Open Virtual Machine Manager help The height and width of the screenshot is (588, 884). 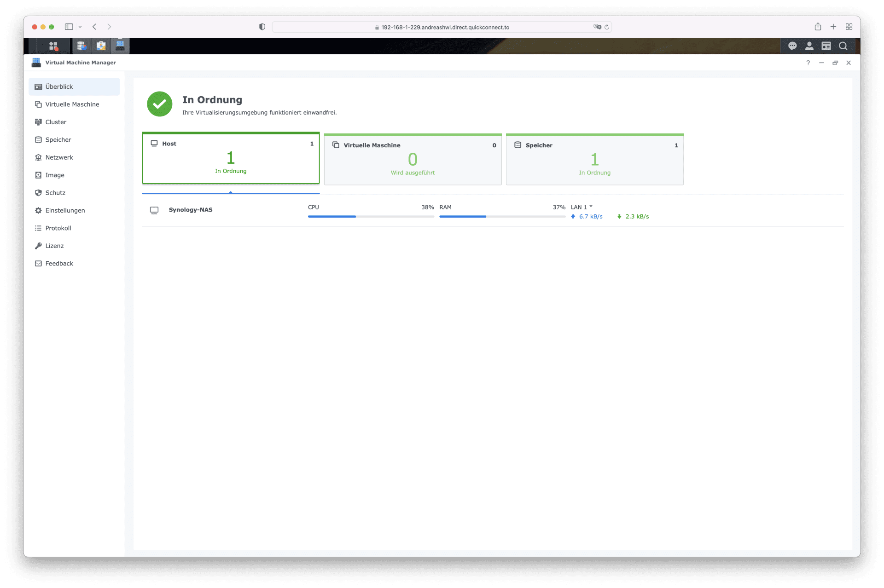click(808, 63)
